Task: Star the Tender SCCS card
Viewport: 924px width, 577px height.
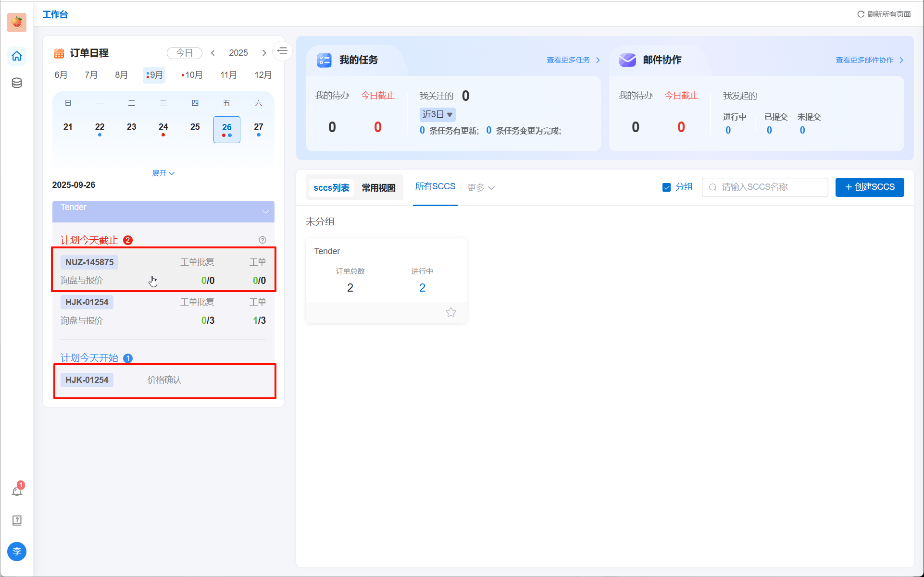Action: (450, 312)
